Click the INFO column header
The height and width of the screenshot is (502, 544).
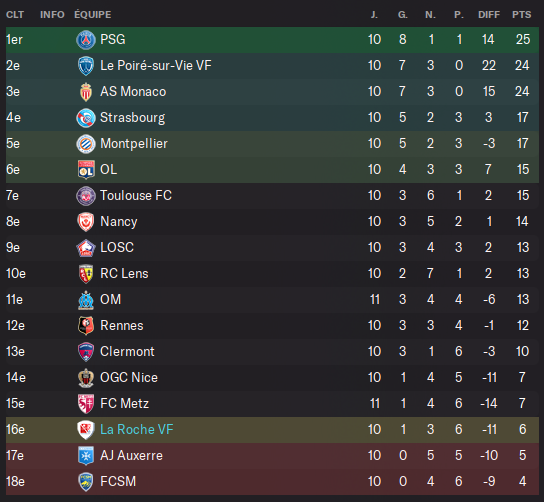click(x=52, y=15)
